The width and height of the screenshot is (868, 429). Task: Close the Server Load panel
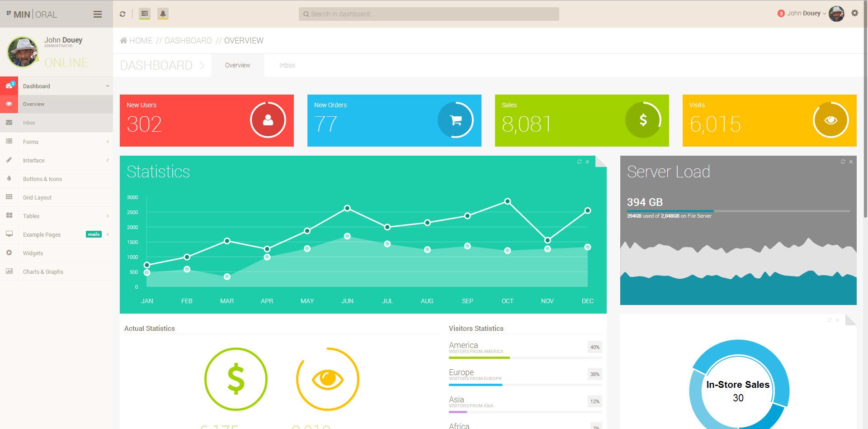(x=851, y=162)
